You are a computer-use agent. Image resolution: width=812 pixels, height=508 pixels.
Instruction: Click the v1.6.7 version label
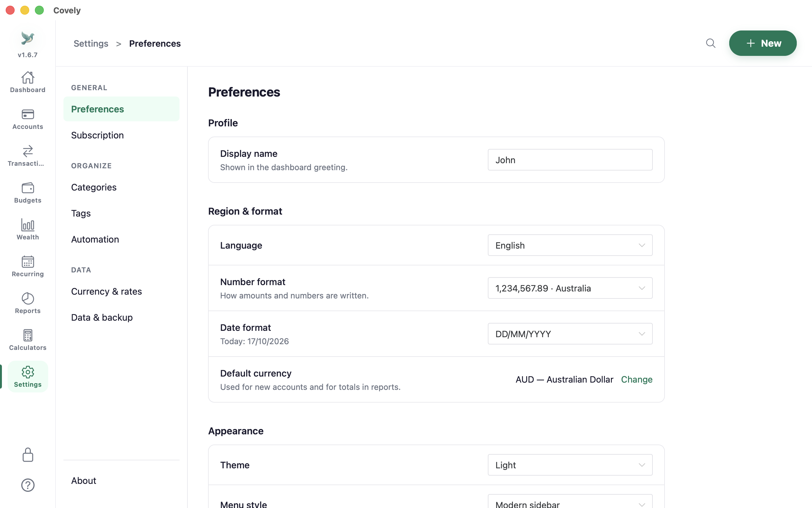[x=28, y=55]
